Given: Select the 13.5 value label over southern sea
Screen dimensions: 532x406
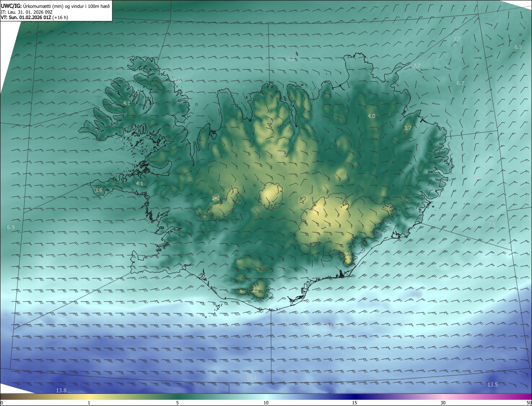Looking at the screenshot, I should (492, 385).
